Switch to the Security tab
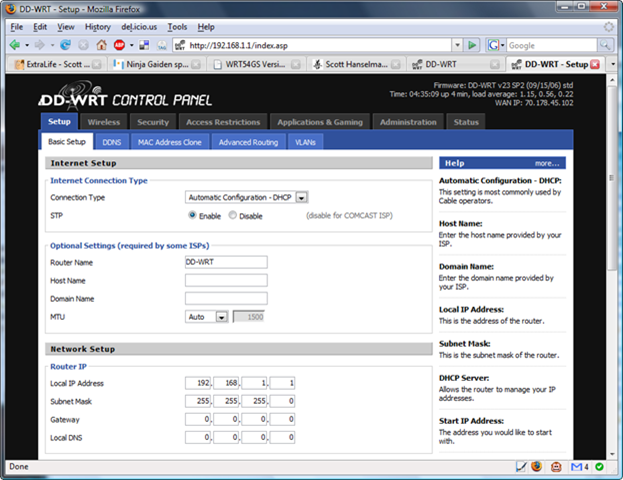Image resolution: width=623 pixels, height=480 pixels. point(153,122)
